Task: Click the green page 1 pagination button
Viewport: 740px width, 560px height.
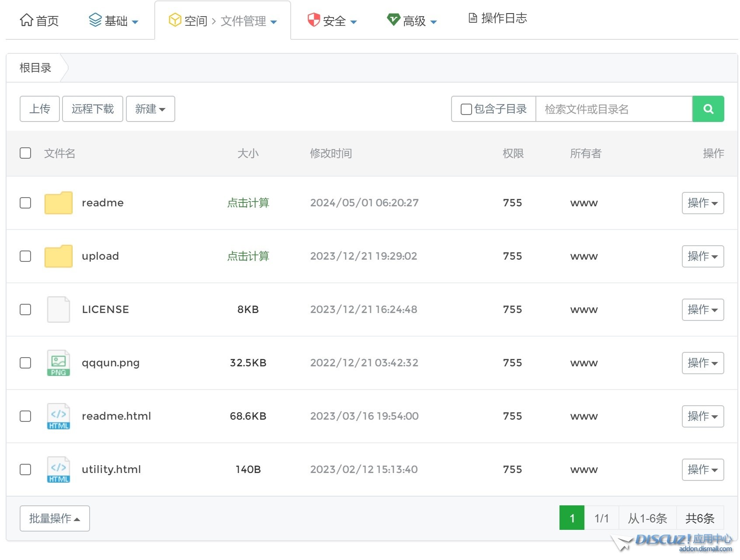Action: click(571, 518)
